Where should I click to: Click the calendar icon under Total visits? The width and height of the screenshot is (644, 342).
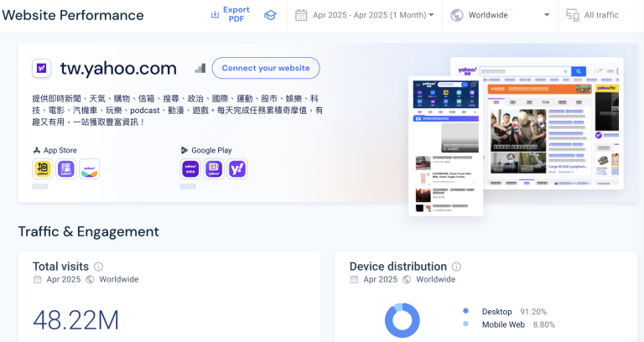point(38,280)
